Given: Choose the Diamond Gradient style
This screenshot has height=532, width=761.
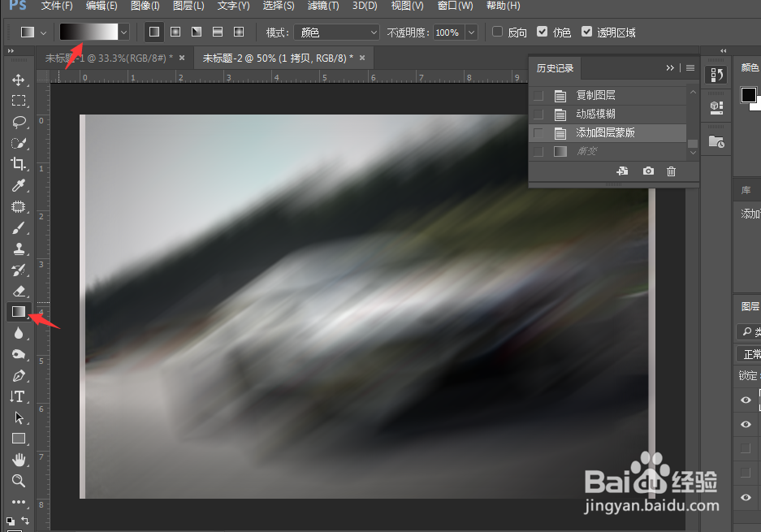Looking at the screenshot, I should click(239, 32).
